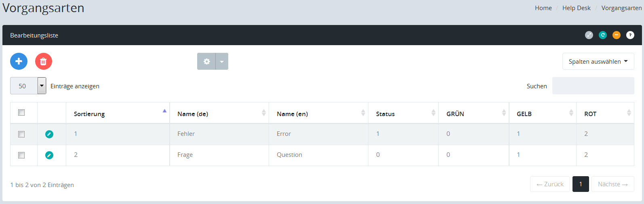Screen dimensions: 644x204
Task: Open the Help Desk breadcrumb link
Action: [x=576, y=8]
